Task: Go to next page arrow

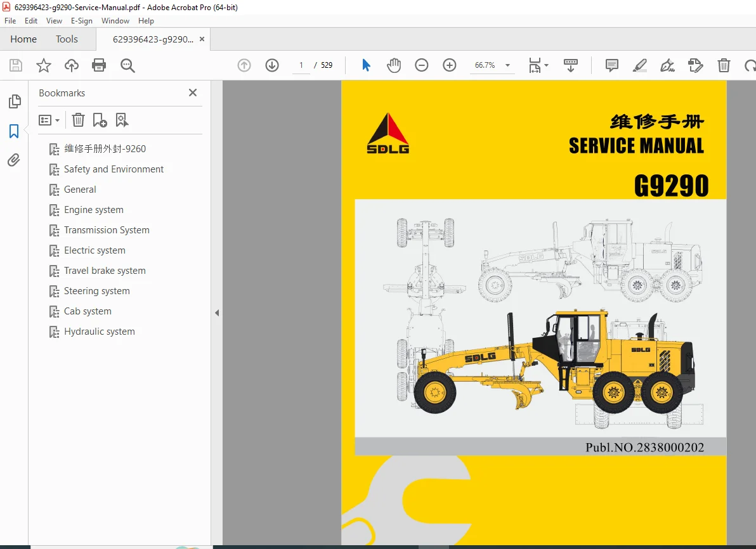Action: coord(273,65)
